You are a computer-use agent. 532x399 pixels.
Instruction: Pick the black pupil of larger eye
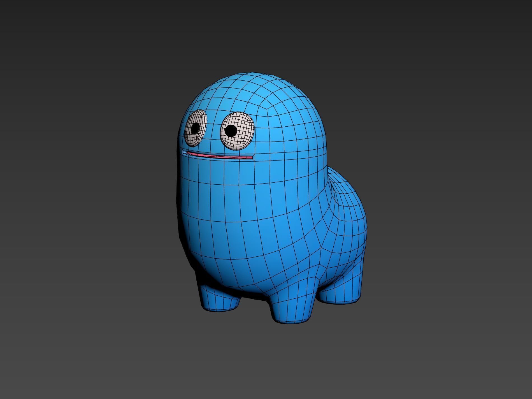pyautogui.click(x=231, y=131)
